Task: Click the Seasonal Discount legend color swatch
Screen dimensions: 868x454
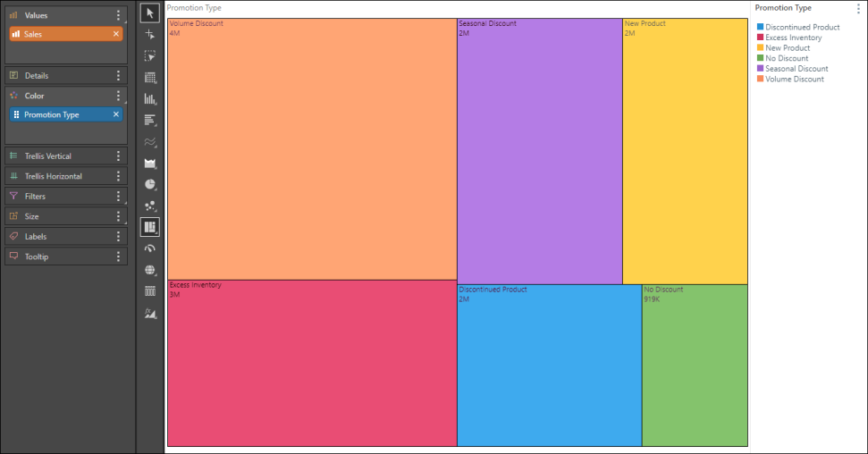Action: [760, 69]
